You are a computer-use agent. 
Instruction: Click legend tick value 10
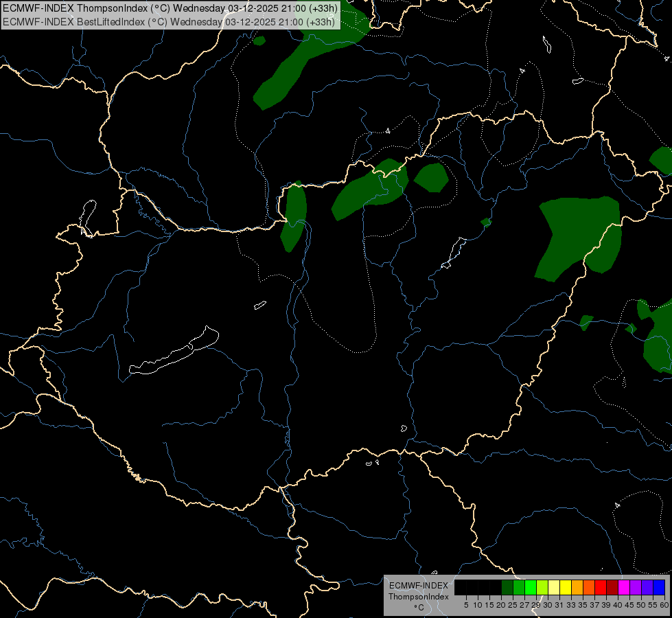[478, 605]
